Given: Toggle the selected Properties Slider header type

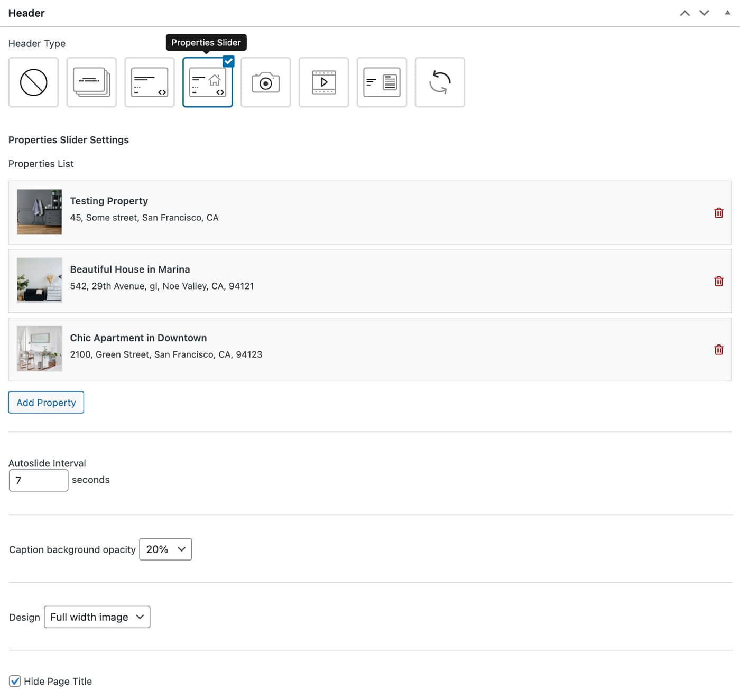Looking at the screenshot, I should (208, 82).
